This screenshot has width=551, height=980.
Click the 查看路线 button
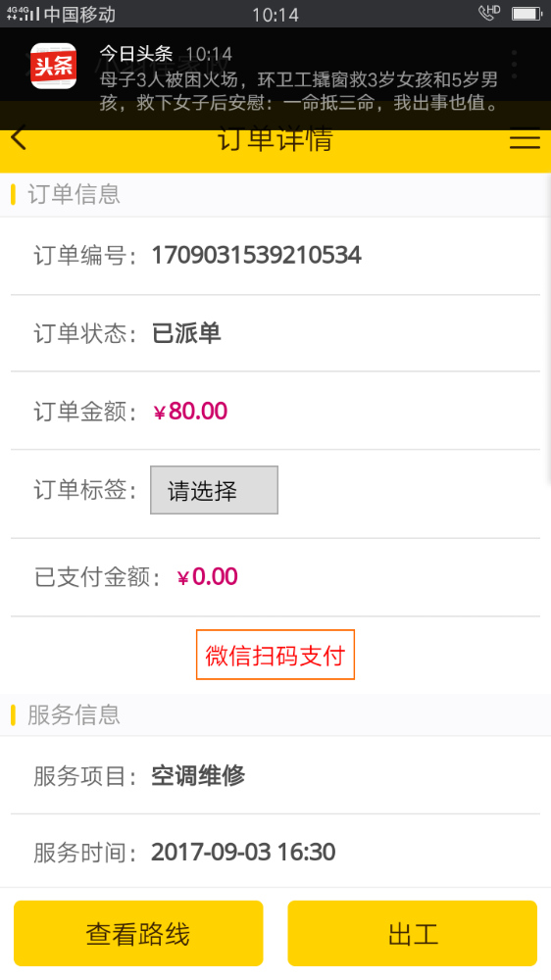tap(138, 933)
